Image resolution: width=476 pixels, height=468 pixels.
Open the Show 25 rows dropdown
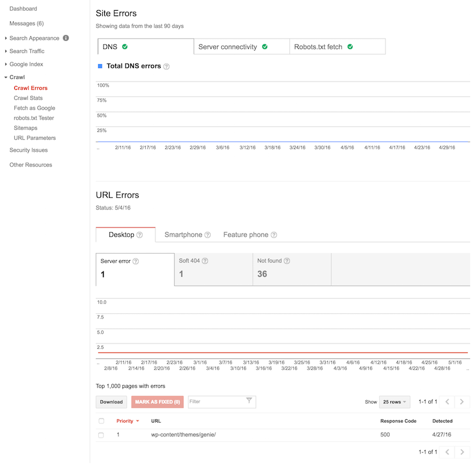click(x=394, y=401)
